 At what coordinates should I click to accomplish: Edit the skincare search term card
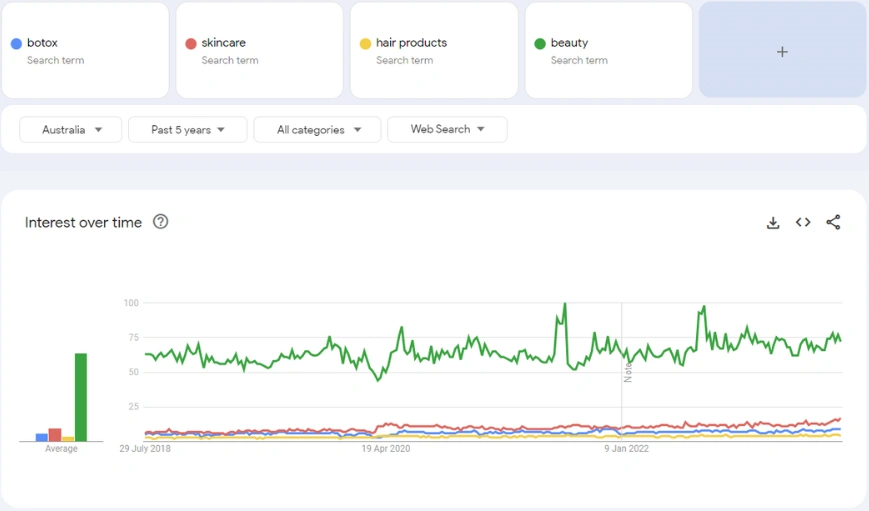pos(259,50)
